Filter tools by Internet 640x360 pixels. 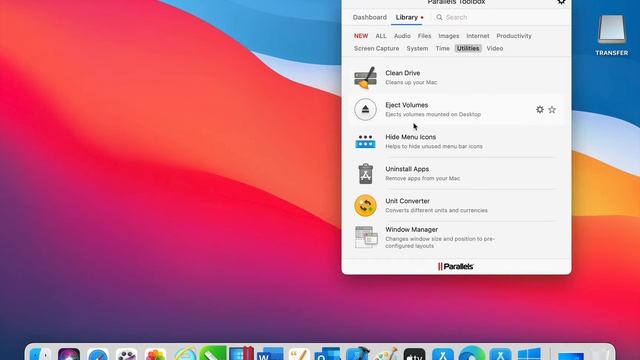pyautogui.click(x=478, y=36)
